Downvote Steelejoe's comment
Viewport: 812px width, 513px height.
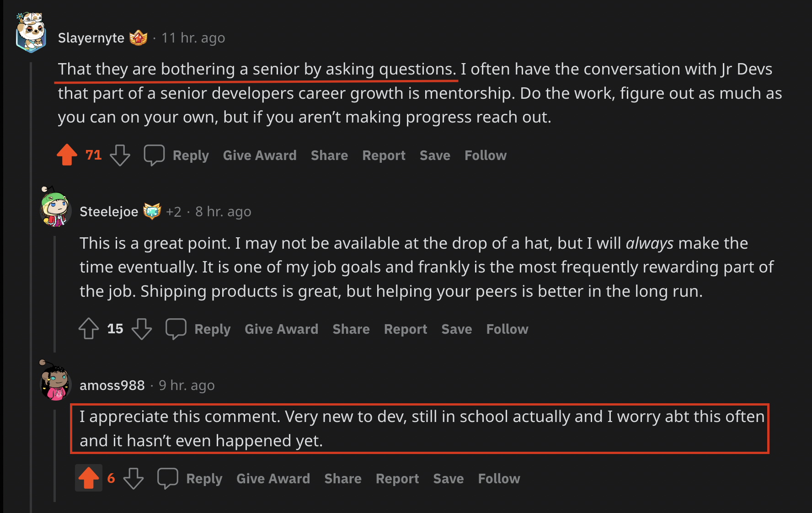[x=142, y=329]
